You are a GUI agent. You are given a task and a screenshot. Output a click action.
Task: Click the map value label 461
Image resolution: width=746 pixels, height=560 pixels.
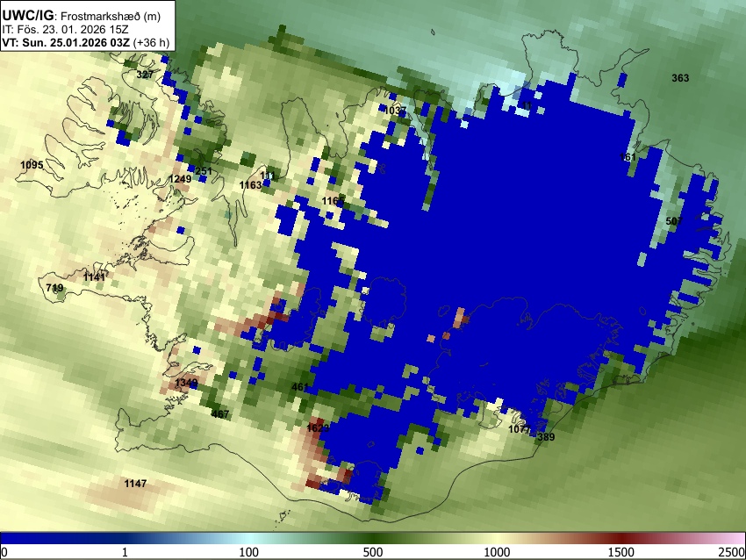300,387
